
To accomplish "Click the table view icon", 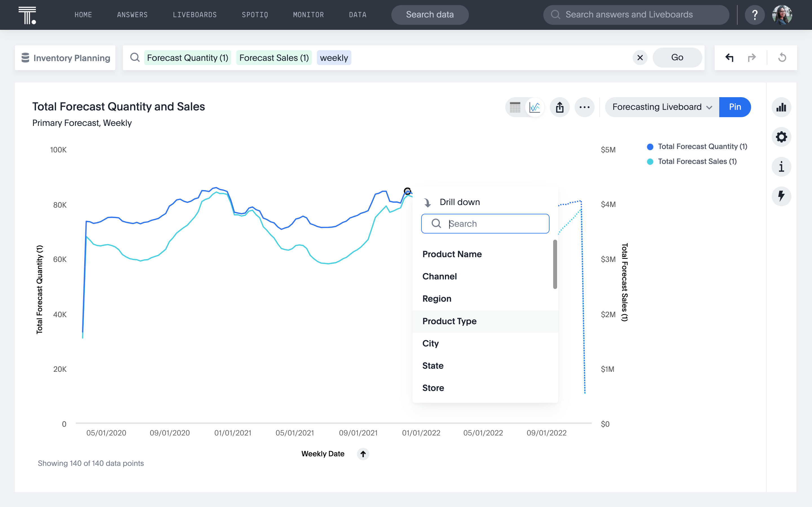I will pyautogui.click(x=515, y=107).
